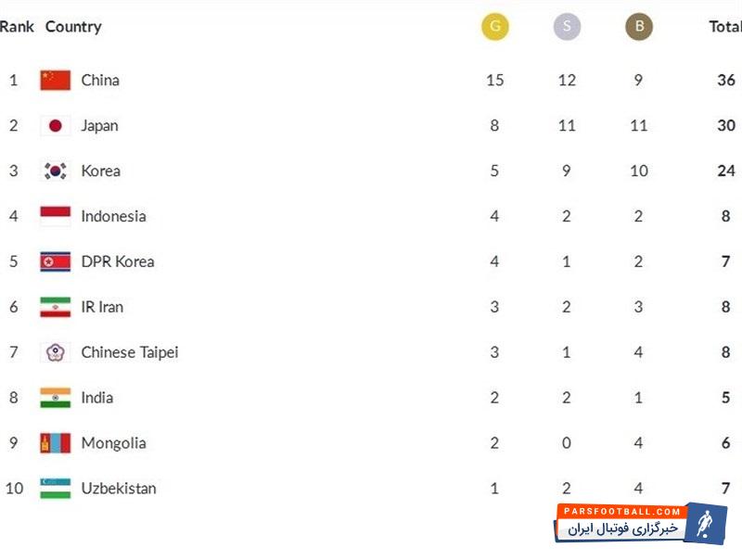Click the Uzbekistan flag icon

[x=56, y=489]
